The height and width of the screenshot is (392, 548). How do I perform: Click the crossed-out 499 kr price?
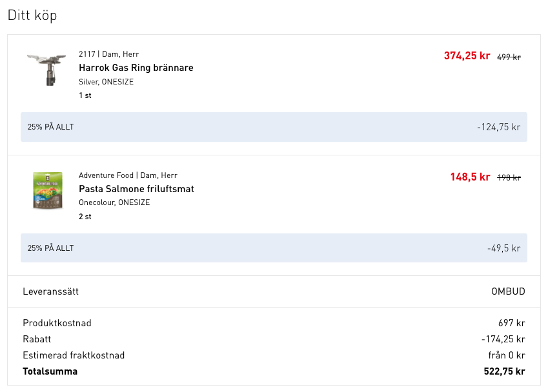pyautogui.click(x=509, y=57)
